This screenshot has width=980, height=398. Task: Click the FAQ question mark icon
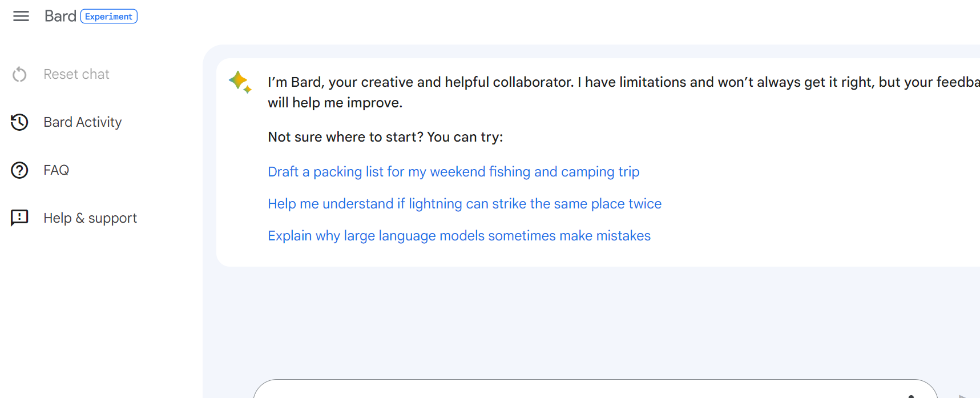coord(19,170)
